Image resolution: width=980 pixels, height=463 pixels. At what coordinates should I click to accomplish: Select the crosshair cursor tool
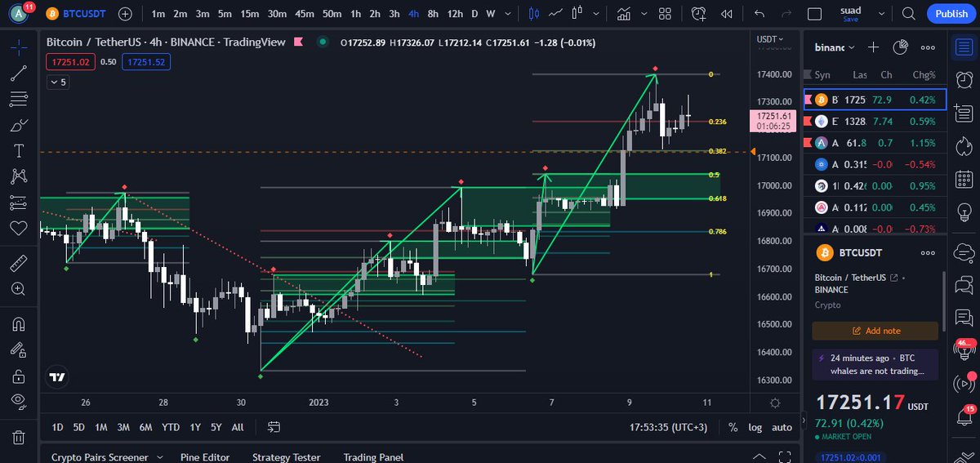(19, 47)
